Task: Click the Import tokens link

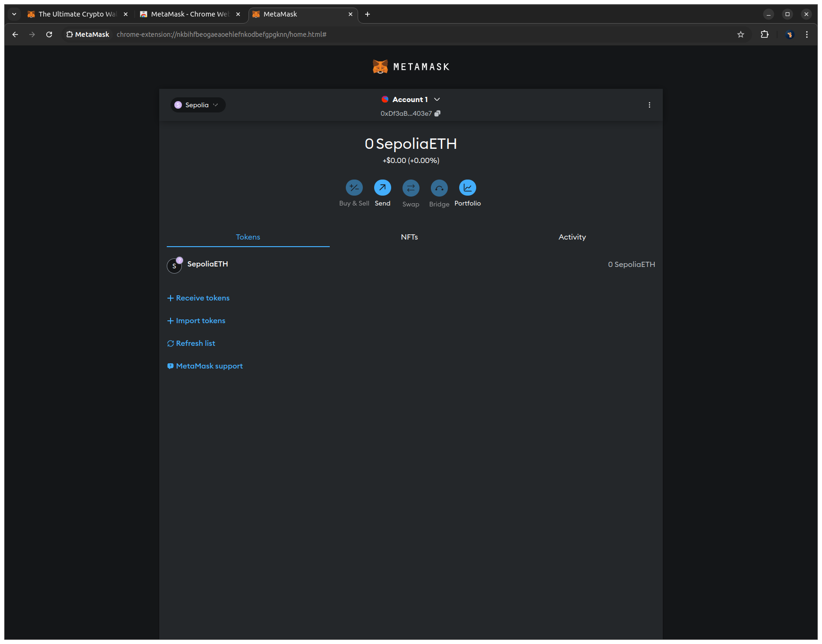Action: point(196,321)
